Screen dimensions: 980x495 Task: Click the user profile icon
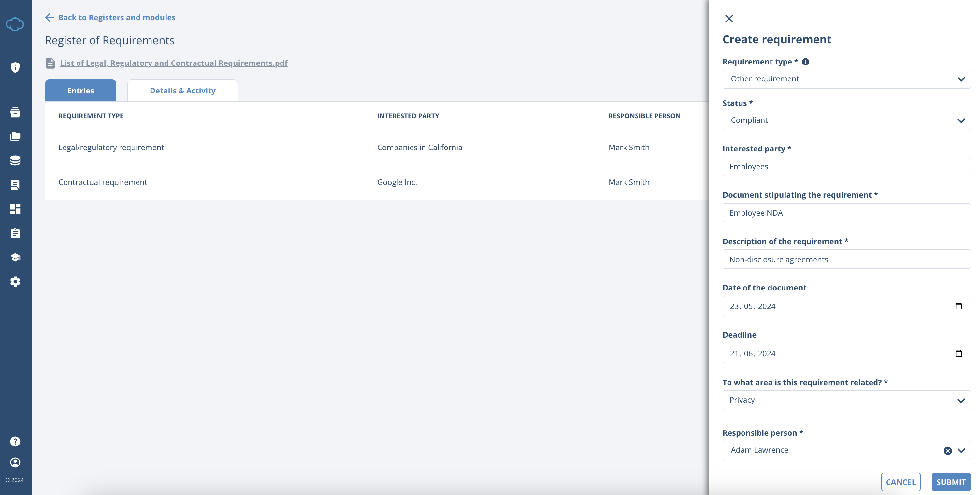click(15, 462)
